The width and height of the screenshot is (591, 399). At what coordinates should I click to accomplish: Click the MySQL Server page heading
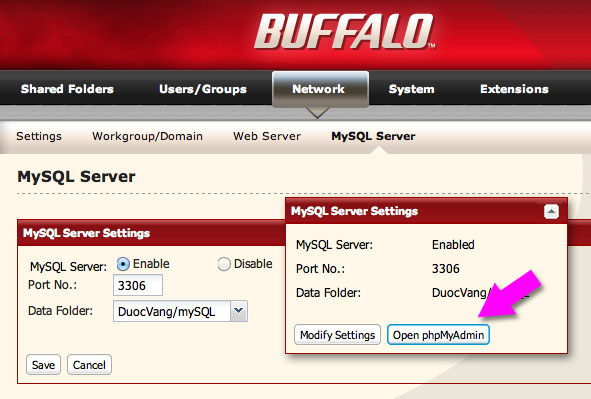[x=76, y=177]
